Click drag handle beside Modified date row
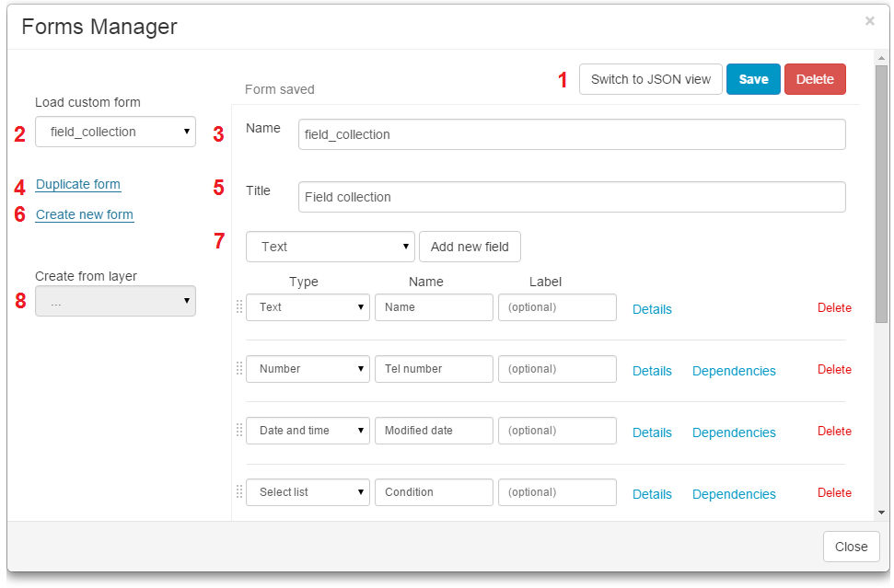The image size is (894, 588). pos(239,431)
